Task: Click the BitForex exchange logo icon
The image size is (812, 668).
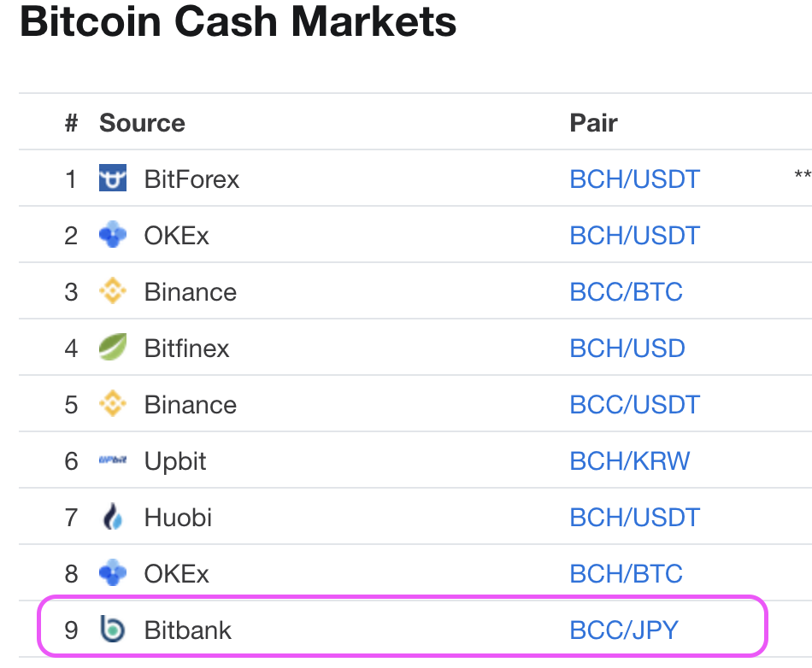Action: [x=112, y=178]
